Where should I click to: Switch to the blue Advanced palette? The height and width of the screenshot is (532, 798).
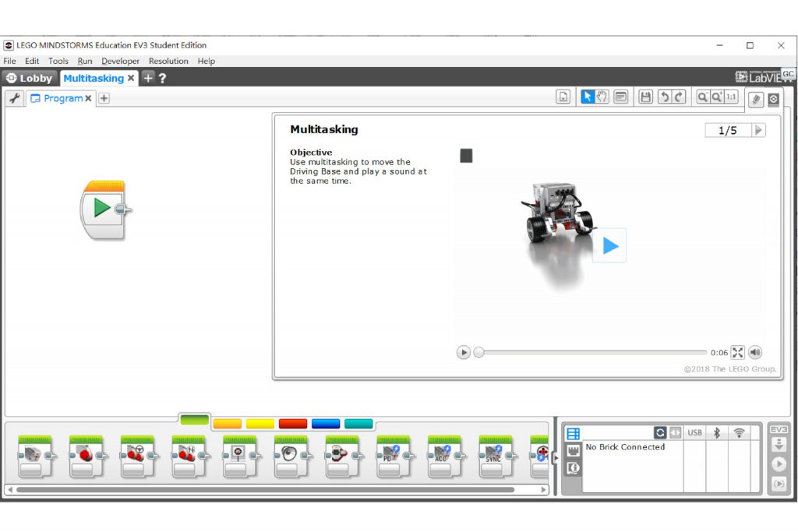click(x=326, y=423)
